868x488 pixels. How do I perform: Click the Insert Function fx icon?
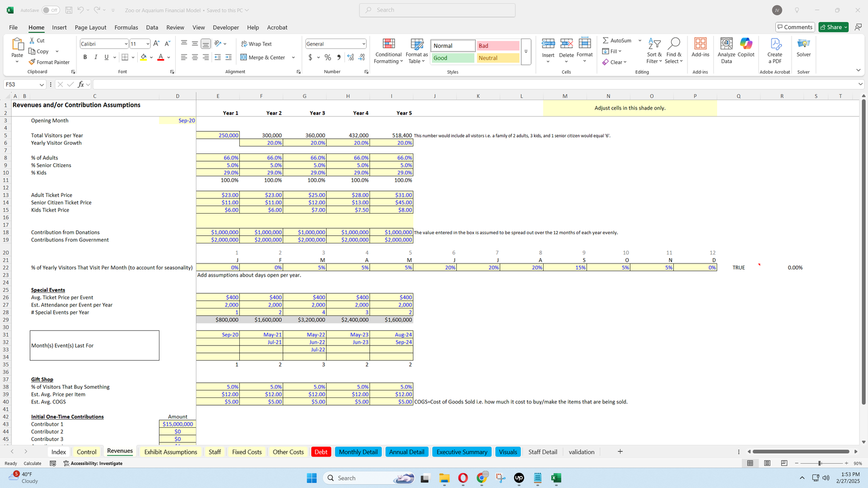(x=81, y=85)
